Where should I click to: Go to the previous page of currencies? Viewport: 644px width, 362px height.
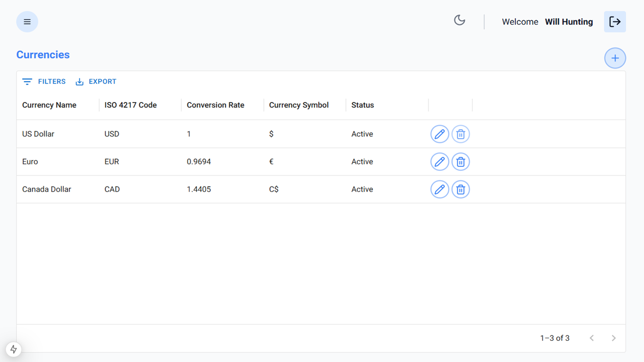click(x=592, y=338)
